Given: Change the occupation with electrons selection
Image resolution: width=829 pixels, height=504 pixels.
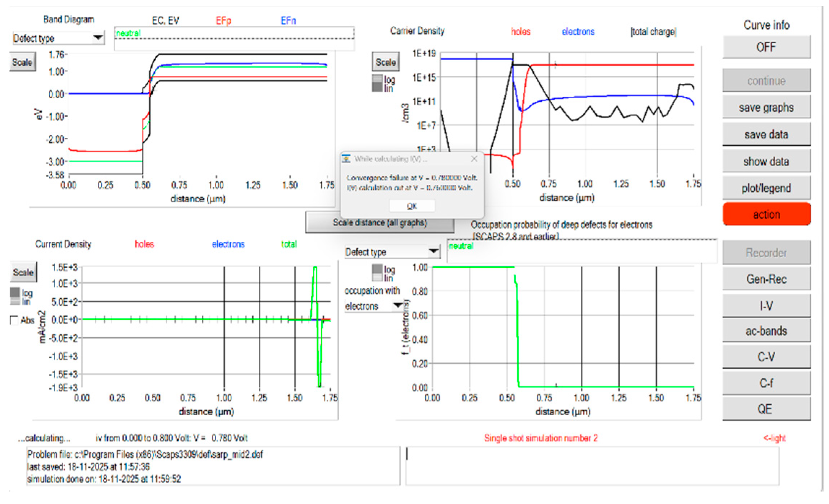Looking at the screenshot, I should [x=374, y=305].
